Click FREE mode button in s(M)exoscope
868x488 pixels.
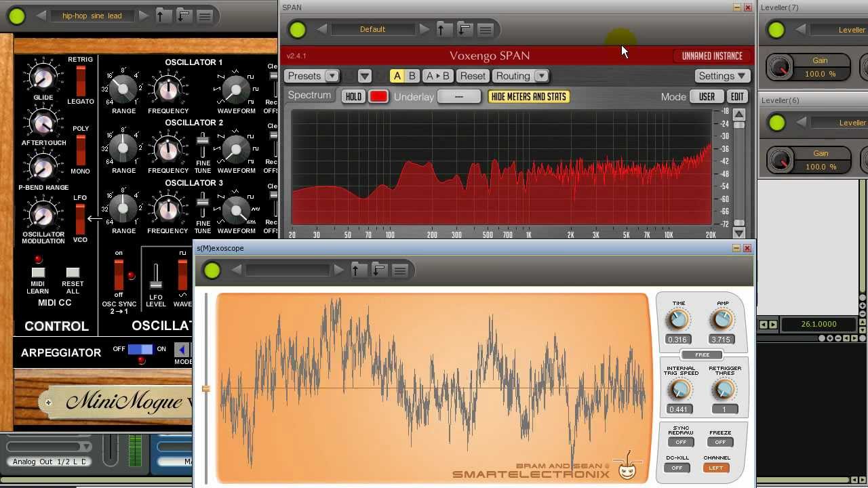(702, 355)
